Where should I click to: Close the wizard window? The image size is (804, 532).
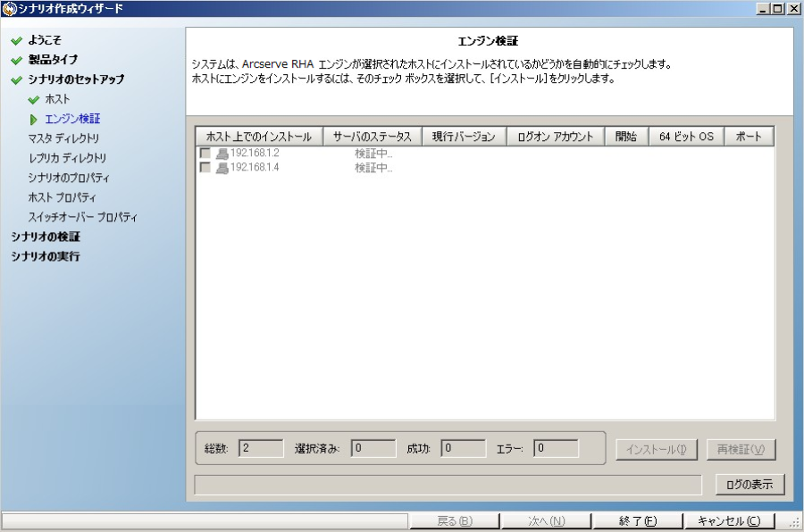tap(794, 8)
